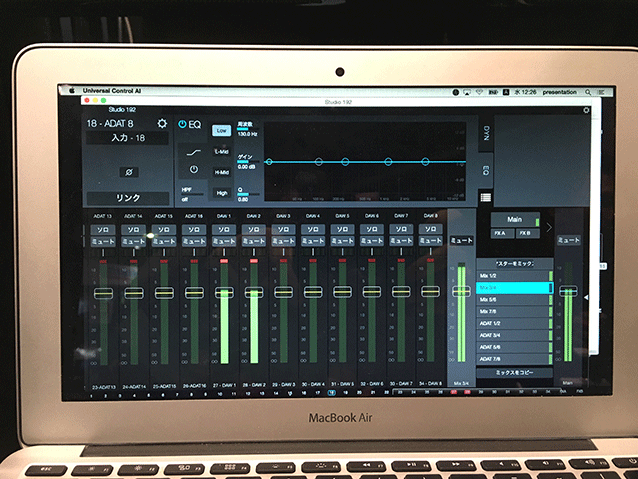Image resolution: width=638 pixels, height=479 pixels.
Task: Select the FX A bus button
Action: pos(503,233)
